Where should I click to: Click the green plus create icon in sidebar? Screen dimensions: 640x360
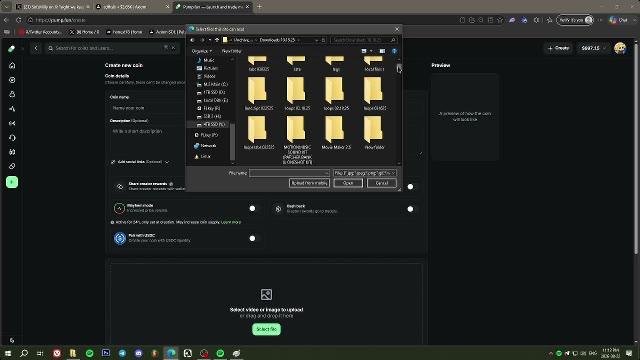(12, 182)
